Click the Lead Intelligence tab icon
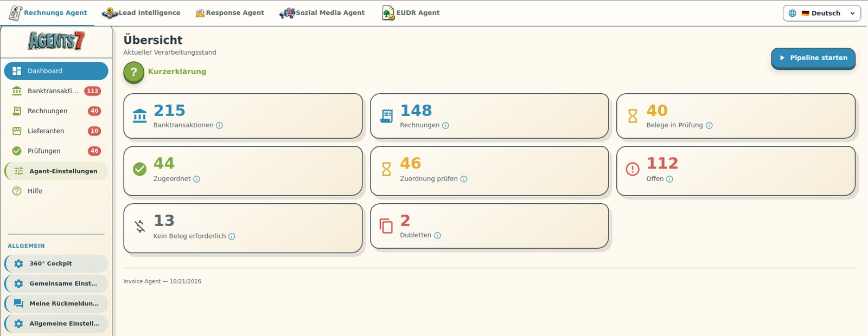 click(x=110, y=13)
